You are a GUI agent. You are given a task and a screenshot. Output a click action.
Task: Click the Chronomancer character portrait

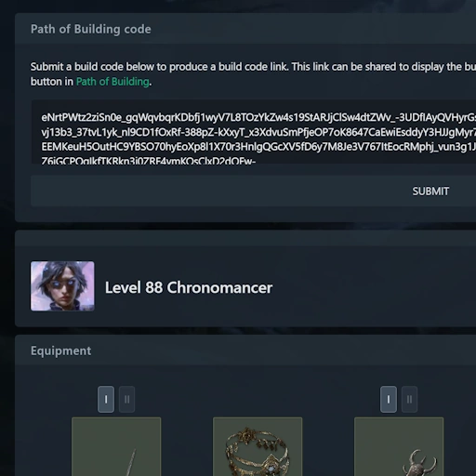(62, 286)
